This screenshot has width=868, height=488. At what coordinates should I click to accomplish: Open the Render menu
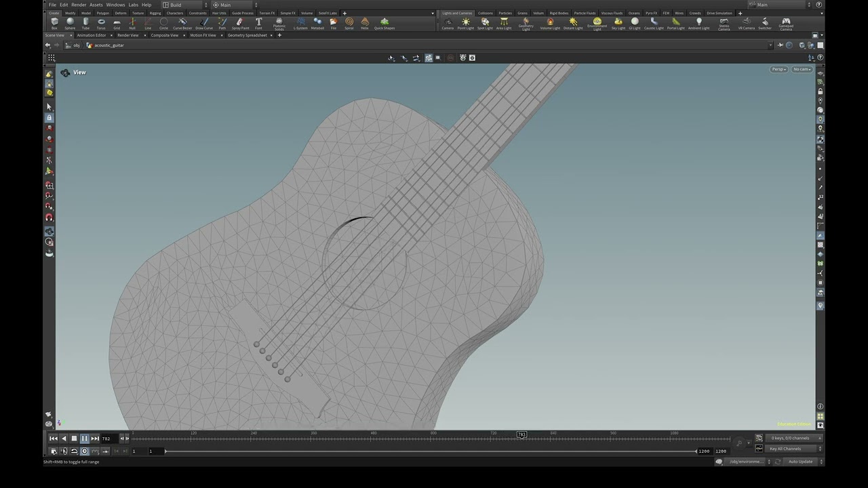[x=79, y=5]
